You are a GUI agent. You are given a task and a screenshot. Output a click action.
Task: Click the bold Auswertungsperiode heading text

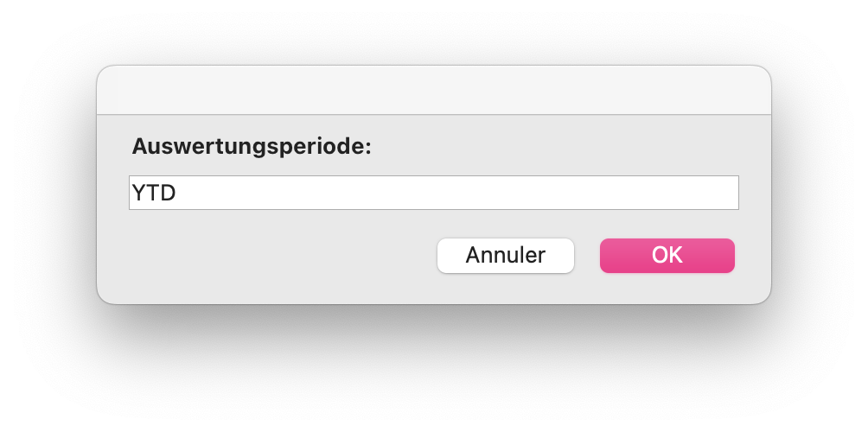252,147
